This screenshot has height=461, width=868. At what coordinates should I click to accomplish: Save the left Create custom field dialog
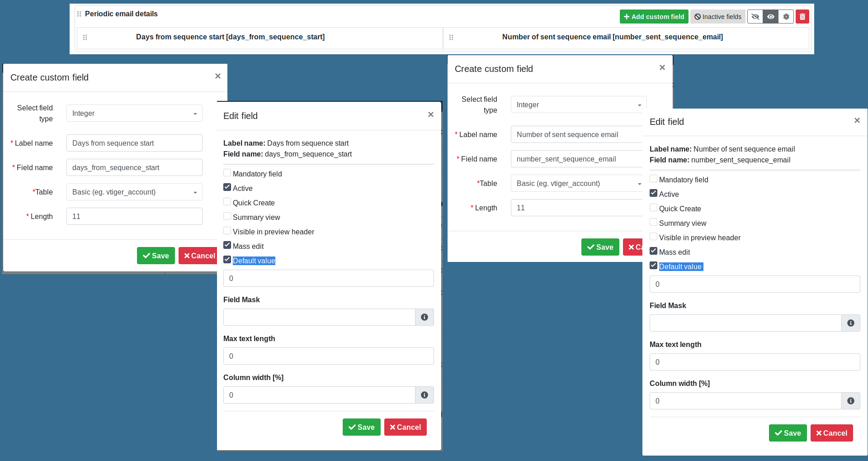click(x=156, y=256)
